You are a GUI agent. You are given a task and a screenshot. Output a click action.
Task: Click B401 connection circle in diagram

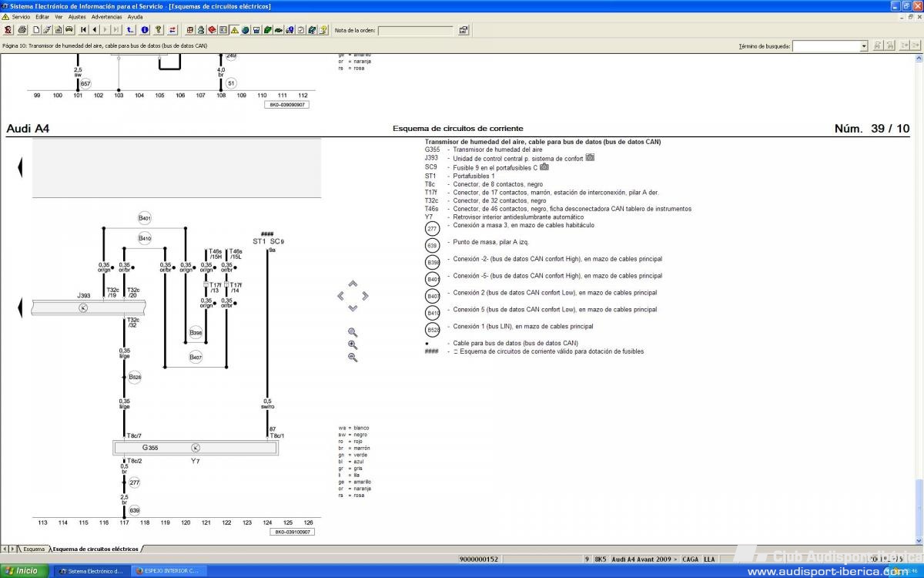145,218
